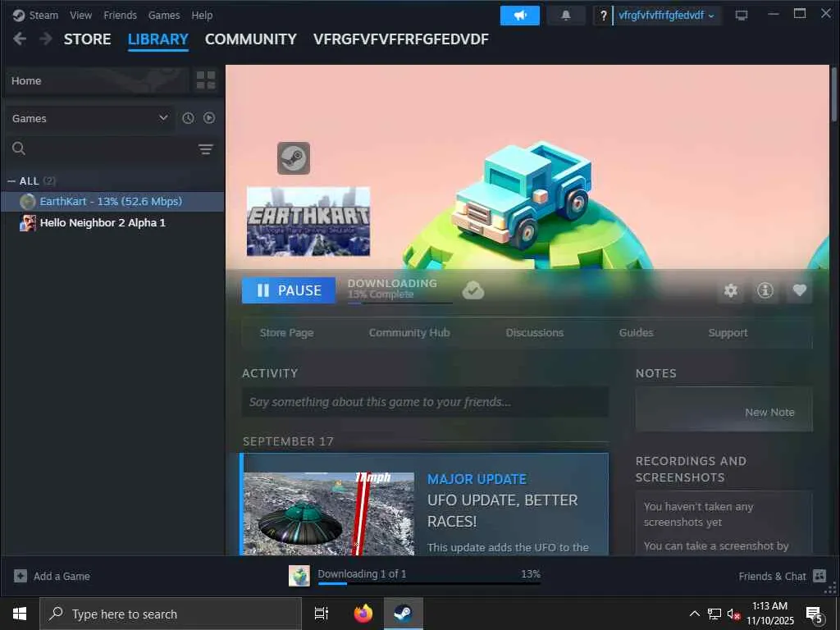Click the EarthKart download thumbnail in the bottom bar
The image size is (840, 630).
coord(299,576)
